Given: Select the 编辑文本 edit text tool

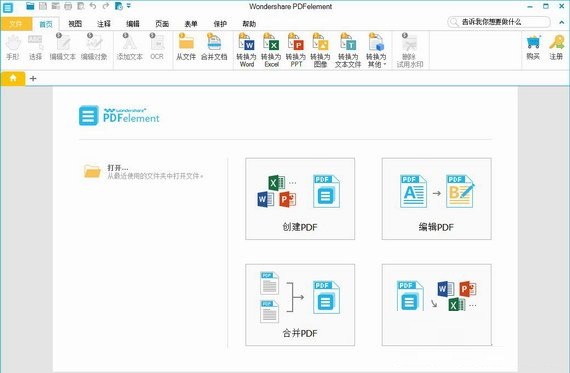Looking at the screenshot, I should click(x=63, y=47).
